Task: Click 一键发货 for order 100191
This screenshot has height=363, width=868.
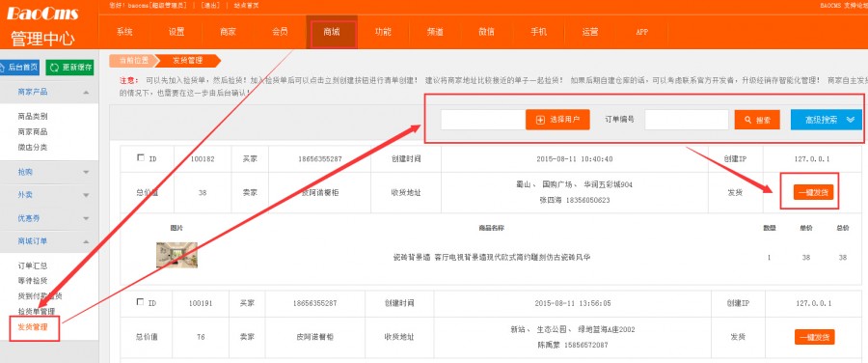Action: click(x=814, y=337)
